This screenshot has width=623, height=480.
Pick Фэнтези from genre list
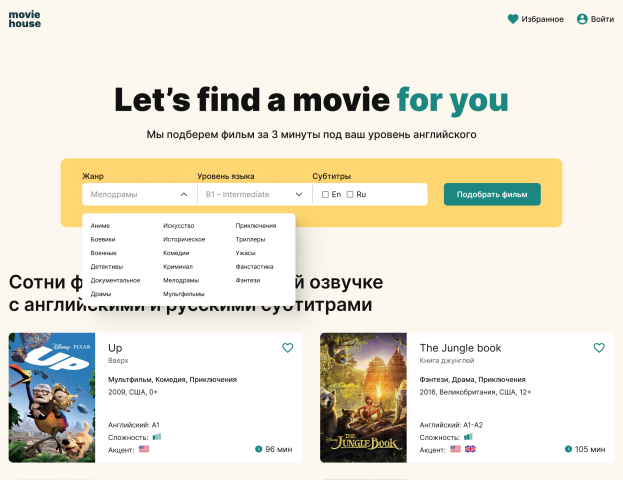(248, 280)
